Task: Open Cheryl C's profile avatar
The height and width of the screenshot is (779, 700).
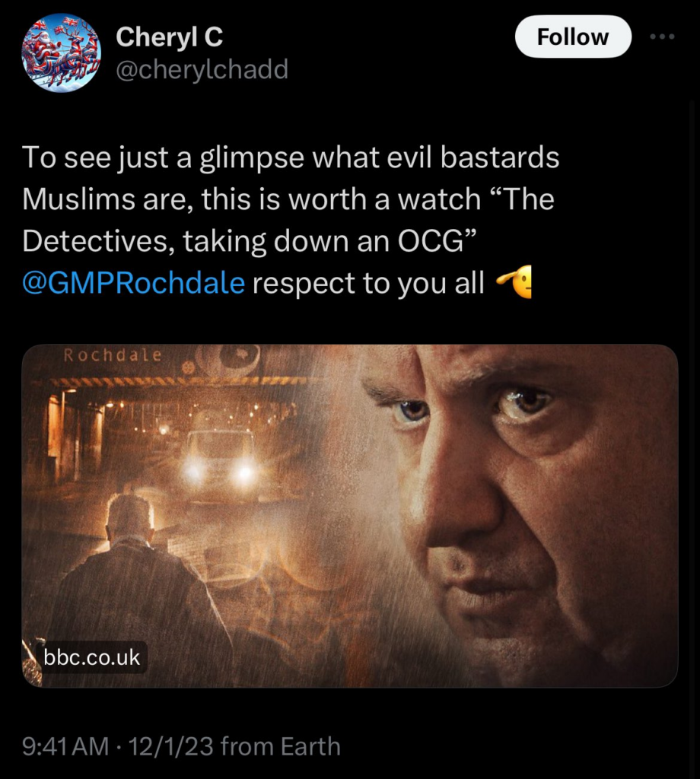Action: (x=60, y=52)
